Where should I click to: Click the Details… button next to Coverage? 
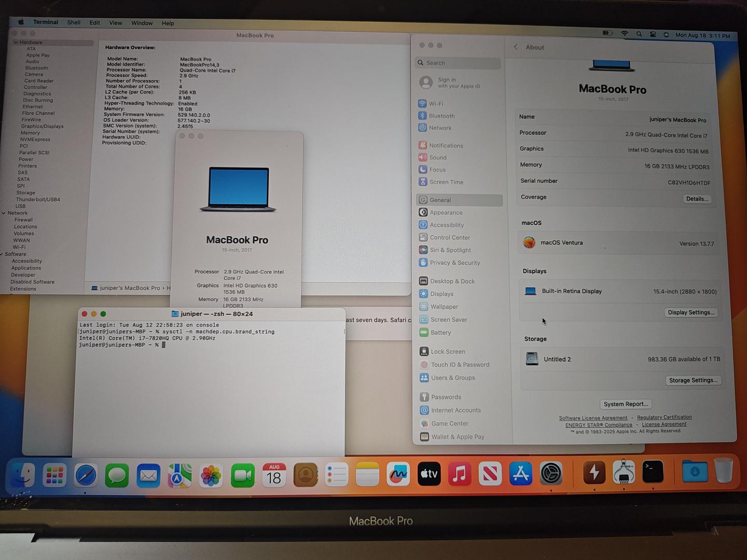[x=697, y=199]
